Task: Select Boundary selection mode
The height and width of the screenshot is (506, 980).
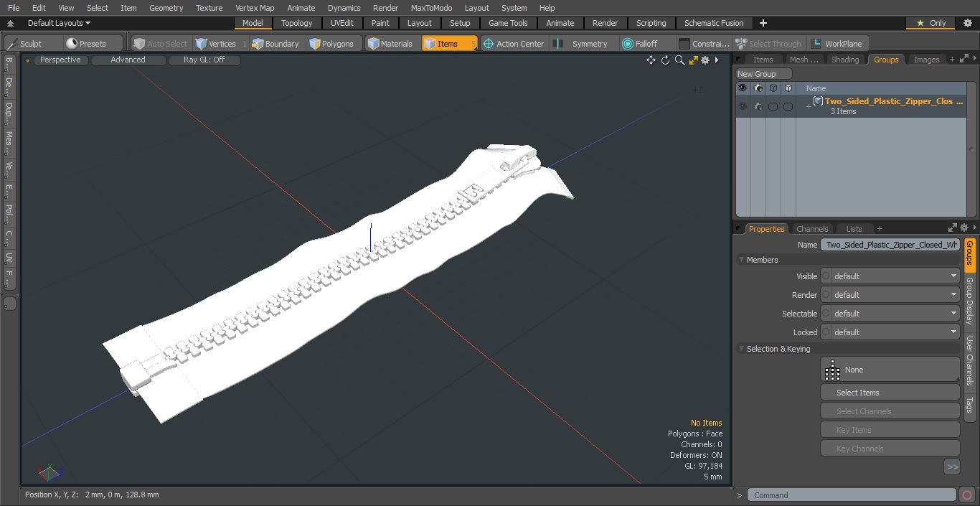Action: [x=275, y=44]
